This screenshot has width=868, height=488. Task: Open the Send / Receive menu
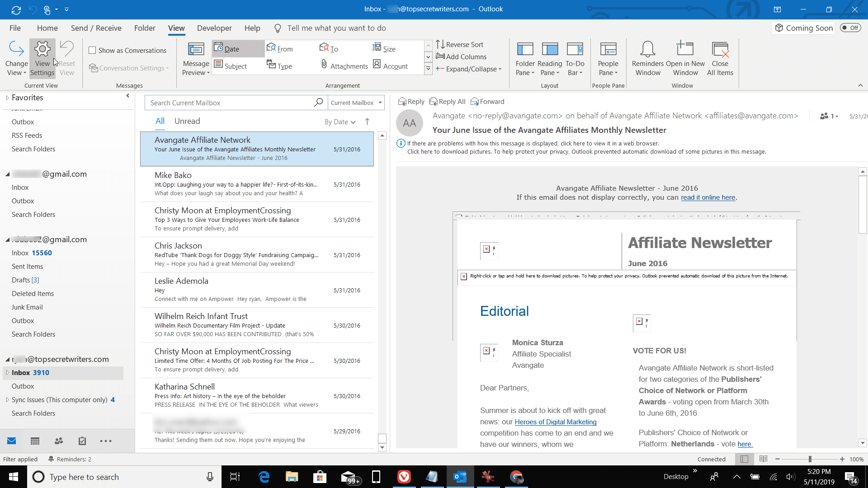pos(96,28)
